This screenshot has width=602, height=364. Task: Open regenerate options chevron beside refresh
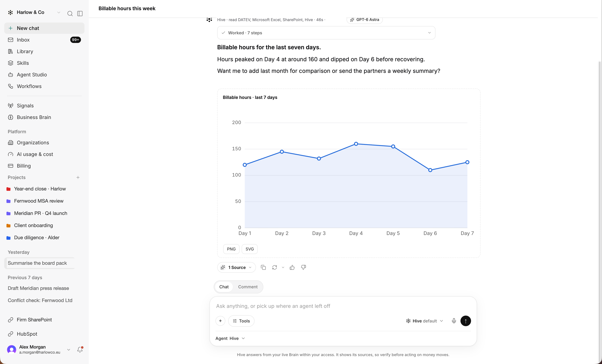click(283, 268)
